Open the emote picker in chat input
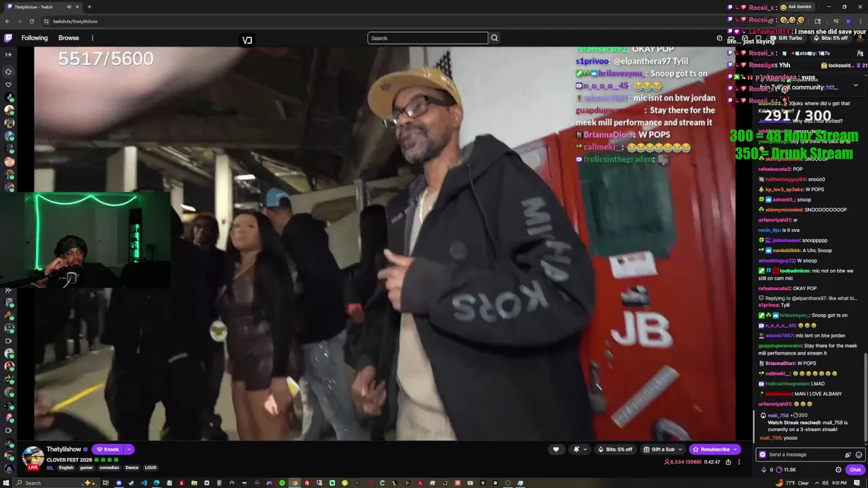The height and width of the screenshot is (488, 868). [859, 455]
